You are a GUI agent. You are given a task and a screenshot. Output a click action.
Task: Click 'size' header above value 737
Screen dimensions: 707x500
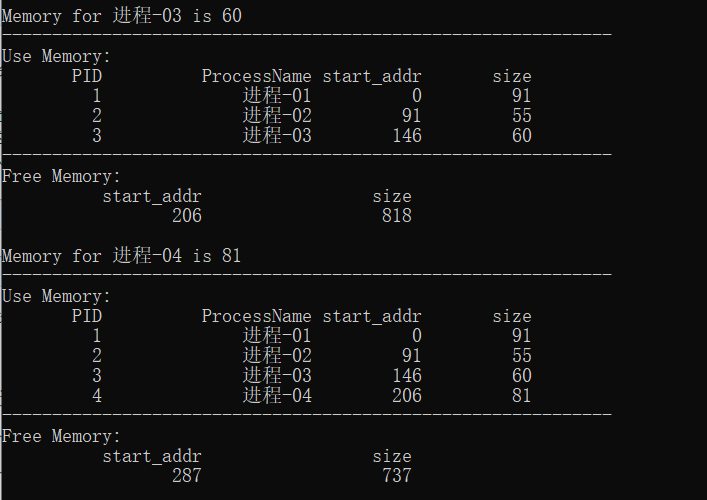coord(391,456)
